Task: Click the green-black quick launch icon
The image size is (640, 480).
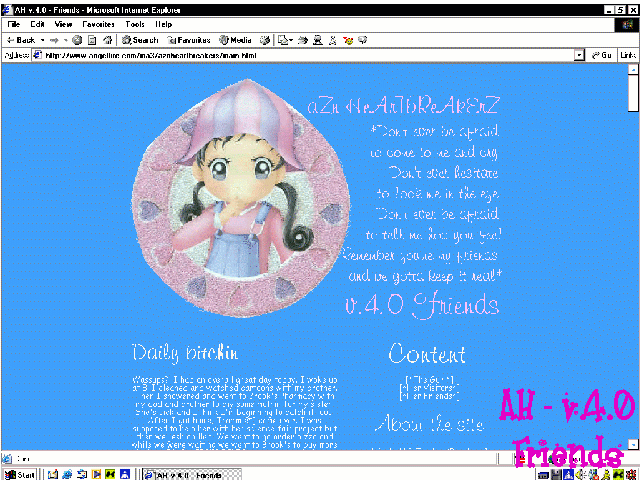Action: coord(110,474)
